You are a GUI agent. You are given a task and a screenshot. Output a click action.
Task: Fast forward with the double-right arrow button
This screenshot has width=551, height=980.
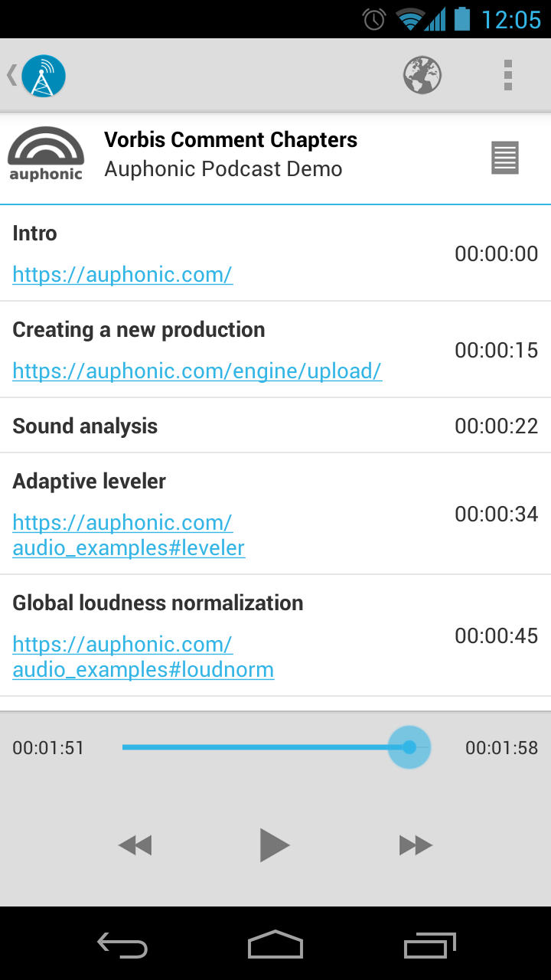pyautogui.click(x=416, y=845)
